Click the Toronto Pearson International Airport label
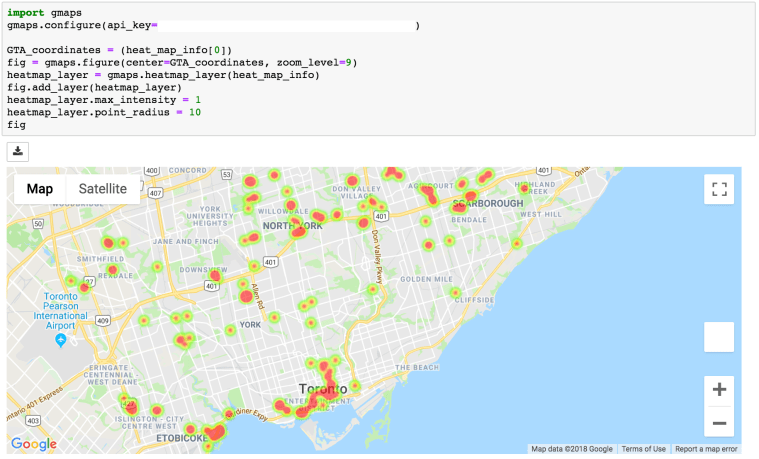759x459 pixels. pos(60,310)
